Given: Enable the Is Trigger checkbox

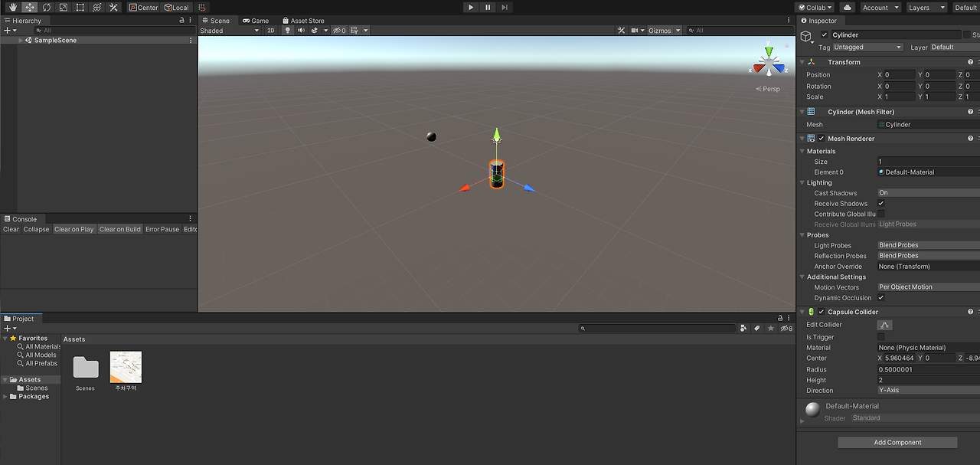Looking at the screenshot, I should pos(881,337).
